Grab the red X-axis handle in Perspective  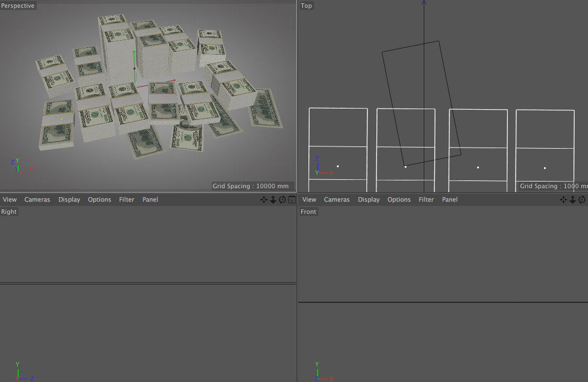[x=173, y=80]
